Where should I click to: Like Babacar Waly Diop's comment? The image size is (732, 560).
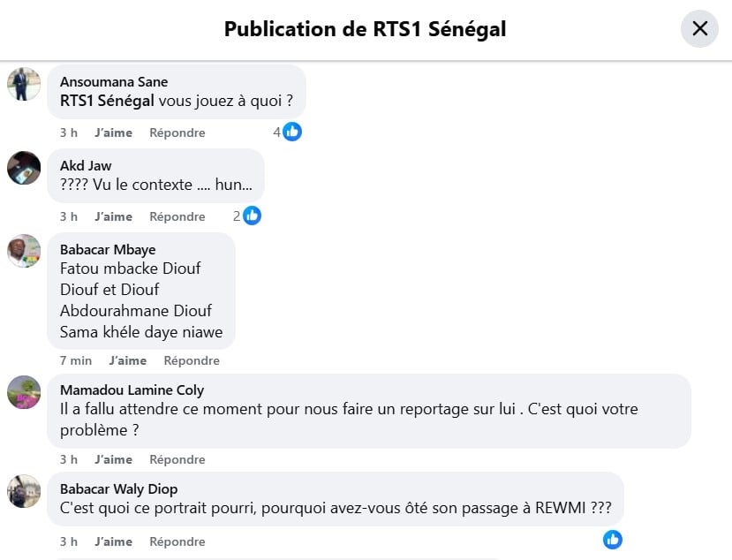113,541
